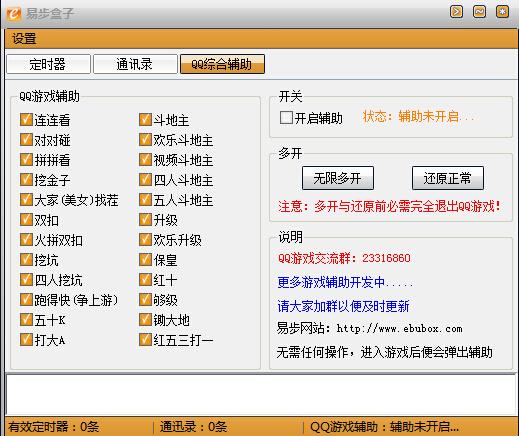Switch to the 定时器 tab

48,64
